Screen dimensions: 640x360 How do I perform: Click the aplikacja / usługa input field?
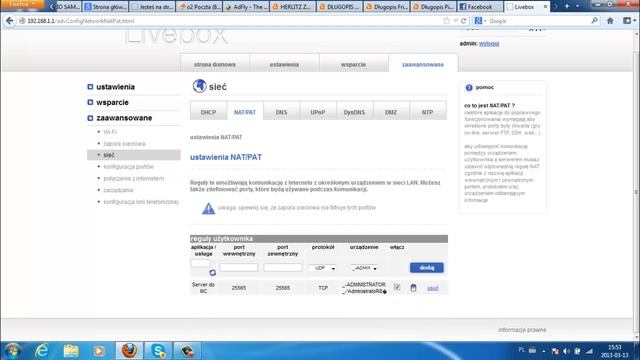click(x=200, y=263)
